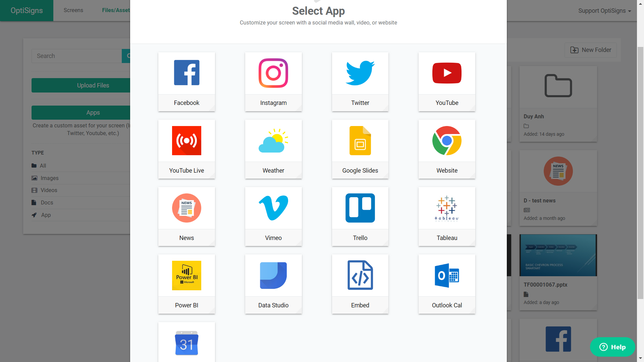Image resolution: width=644 pixels, height=362 pixels.
Task: Choose the Google Slides app
Action: pyautogui.click(x=360, y=149)
